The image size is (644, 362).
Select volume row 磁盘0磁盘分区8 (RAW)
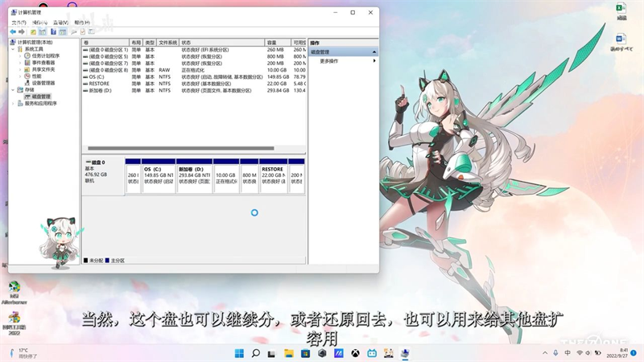coord(194,70)
